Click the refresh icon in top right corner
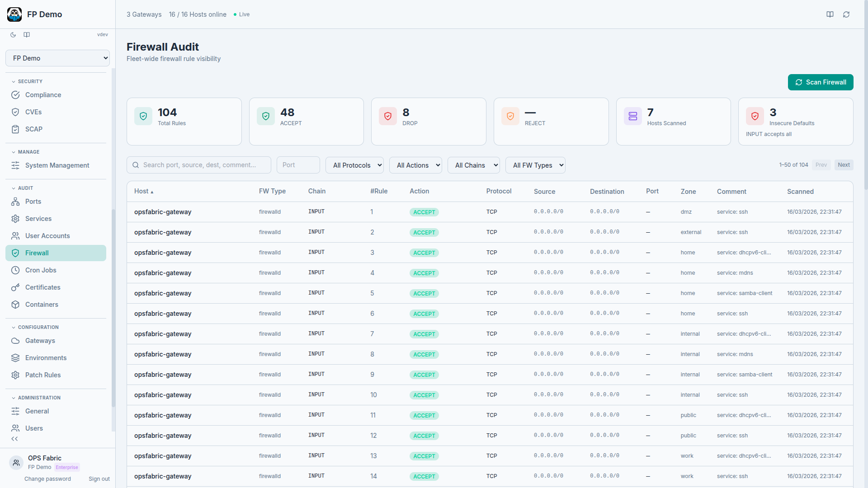Image resolution: width=868 pixels, height=488 pixels. click(846, 14)
